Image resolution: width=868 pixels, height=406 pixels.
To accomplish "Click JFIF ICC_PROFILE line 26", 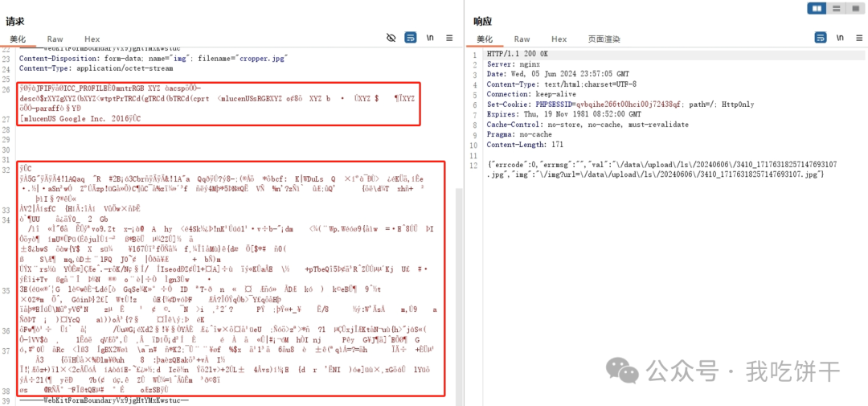I will click(x=109, y=88).
